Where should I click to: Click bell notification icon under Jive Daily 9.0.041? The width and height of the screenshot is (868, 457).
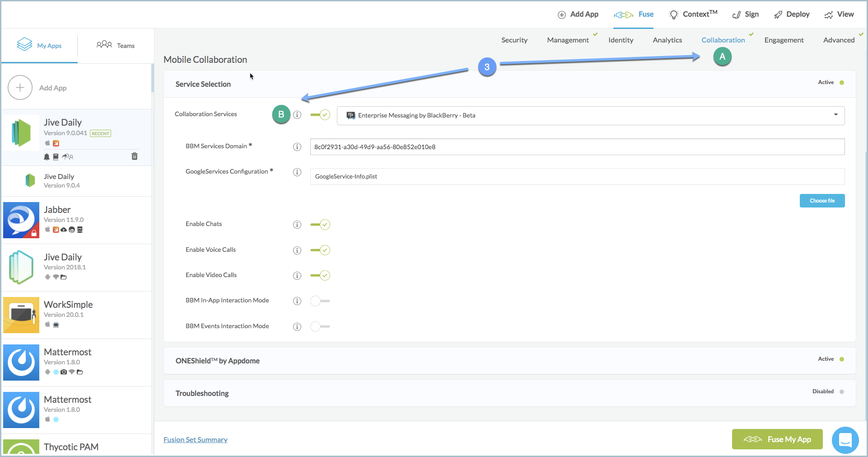pos(47,157)
